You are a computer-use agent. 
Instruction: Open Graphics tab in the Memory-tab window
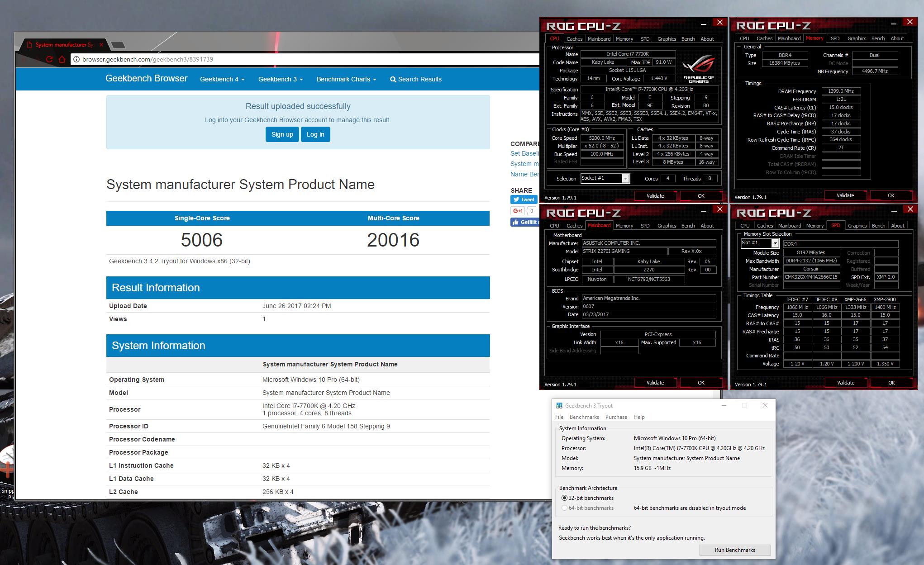[x=857, y=38]
